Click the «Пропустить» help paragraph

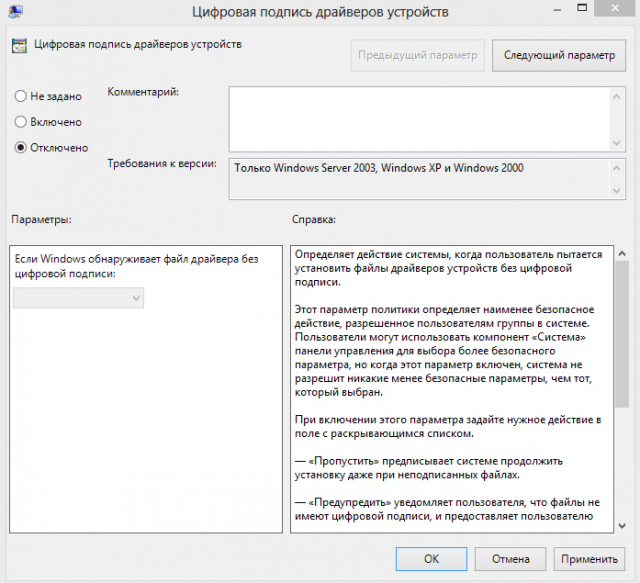429,468
